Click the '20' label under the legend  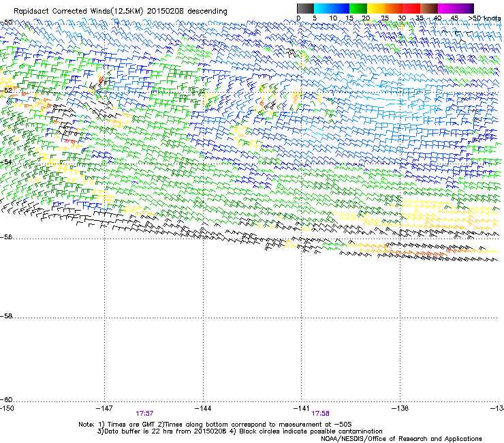tap(366, 18)
